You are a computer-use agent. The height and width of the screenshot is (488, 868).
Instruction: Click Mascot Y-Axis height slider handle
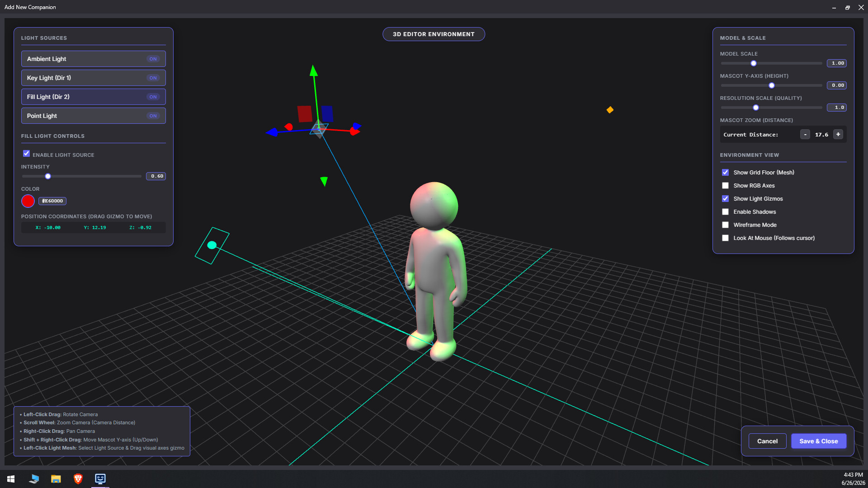click(x=772, y=85)
